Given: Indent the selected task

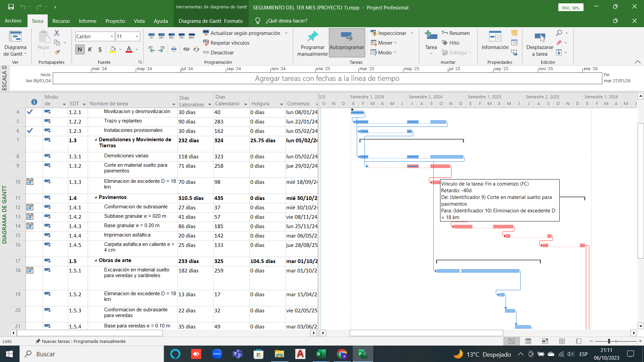Looking at the screenshot, I should tap(162, 49).
